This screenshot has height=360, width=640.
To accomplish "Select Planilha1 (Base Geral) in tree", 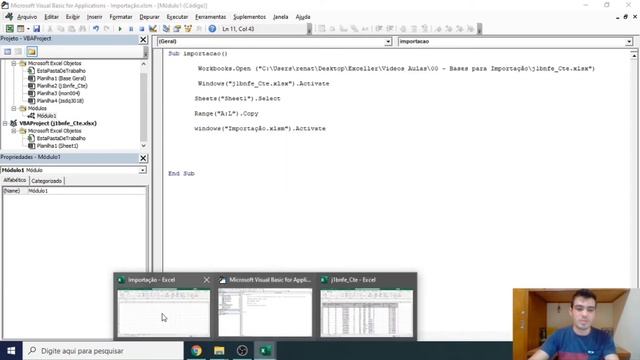I will (61, 78).
